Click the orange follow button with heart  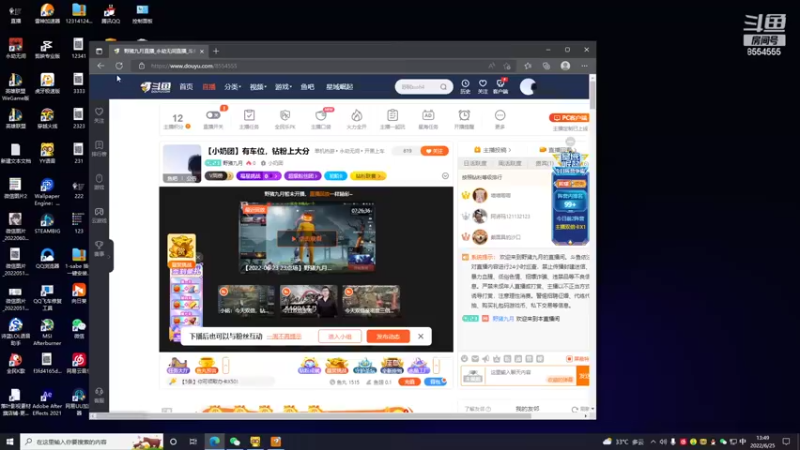point(434,151)
